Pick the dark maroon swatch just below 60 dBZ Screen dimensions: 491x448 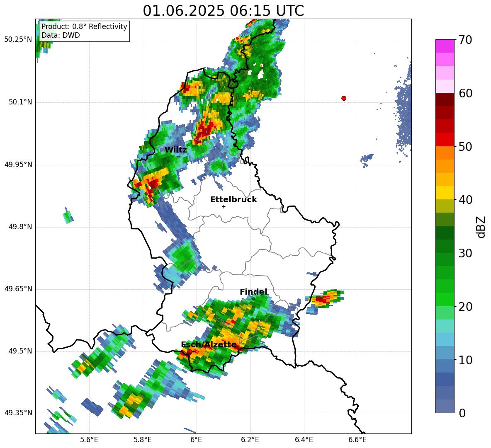click(445, 99)
